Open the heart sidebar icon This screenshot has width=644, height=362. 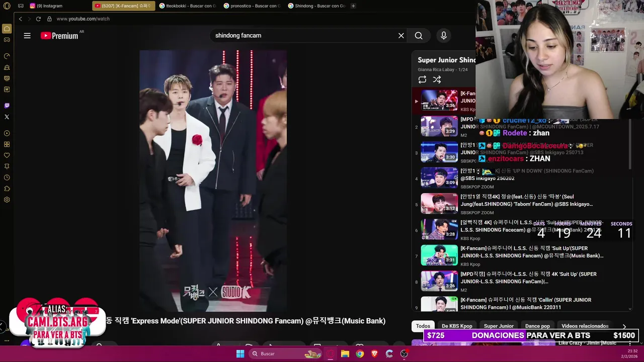pos(7,155)
